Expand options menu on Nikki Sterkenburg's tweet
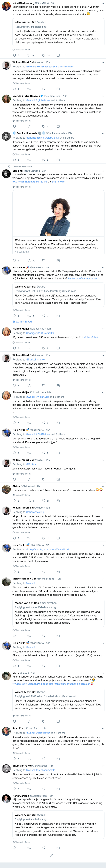Image resolution: width=106 pixels, height=868 pixels. point(103,3)
